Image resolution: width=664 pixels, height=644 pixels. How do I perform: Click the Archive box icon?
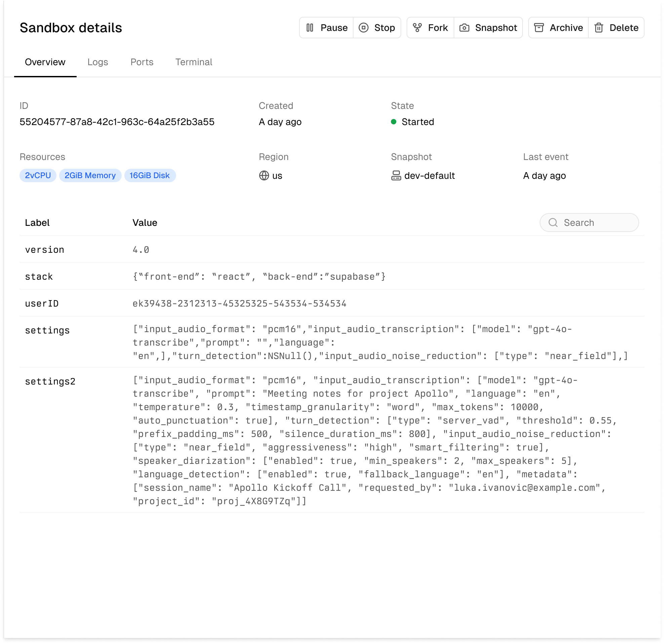(539, 28)
